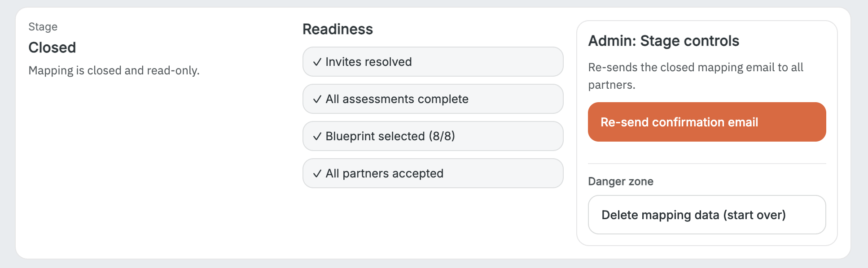The image size is (868, 268).
Task: Click the checkmark beside All assessments complete
Action: tap(317, 99)
